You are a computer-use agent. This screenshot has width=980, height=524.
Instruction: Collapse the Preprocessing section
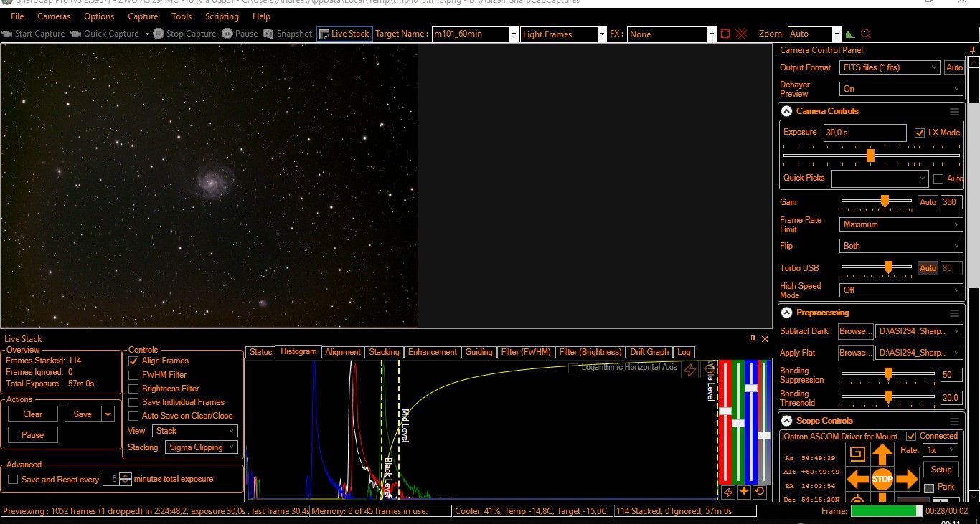tap(787, 313)
